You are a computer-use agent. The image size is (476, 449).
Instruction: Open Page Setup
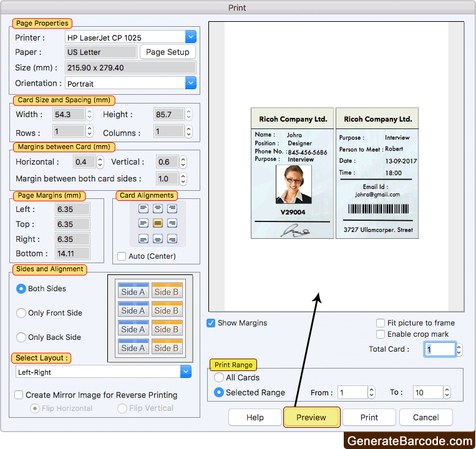click(x=168, y=52)
